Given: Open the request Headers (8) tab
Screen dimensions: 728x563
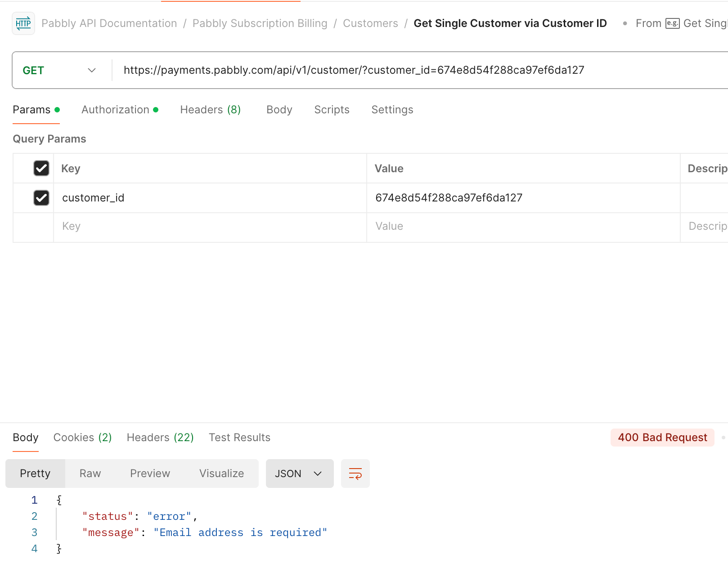Looking at the screenshot, I should coord(211,110).
